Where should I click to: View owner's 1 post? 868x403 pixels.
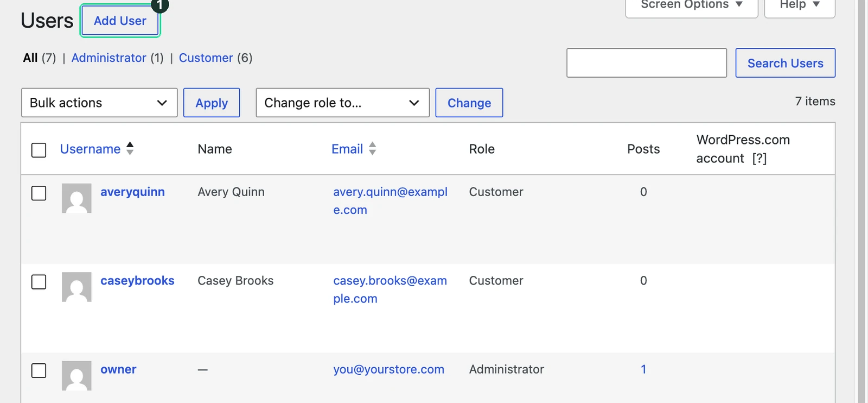tap(643, 369)
